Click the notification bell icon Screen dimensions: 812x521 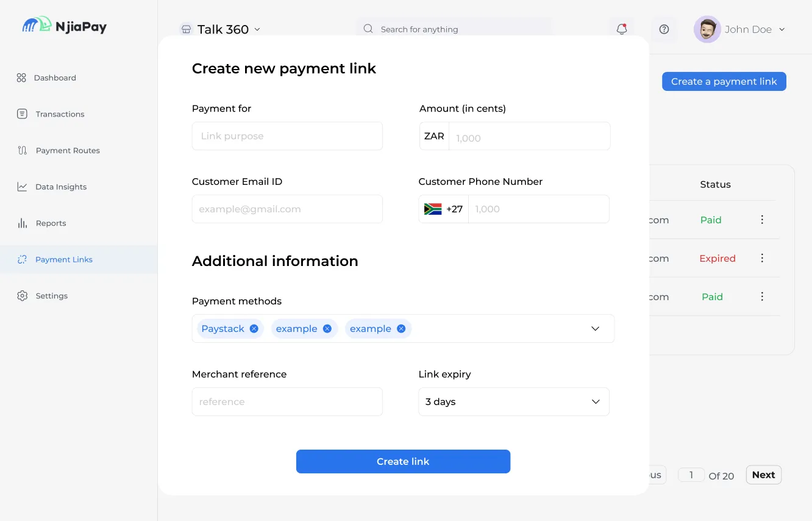pyautogui.click(x=621, y=29)
